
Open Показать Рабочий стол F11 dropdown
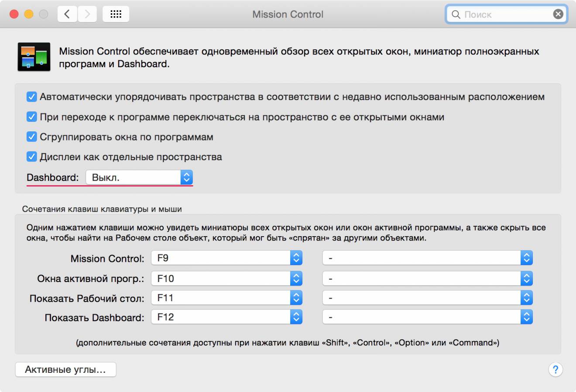coord(227,298)
